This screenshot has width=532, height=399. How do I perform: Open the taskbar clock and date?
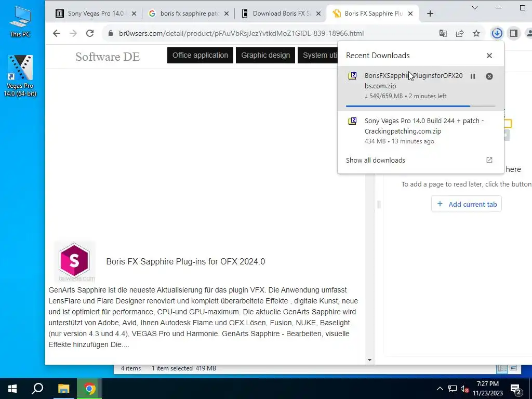point(487,389)
